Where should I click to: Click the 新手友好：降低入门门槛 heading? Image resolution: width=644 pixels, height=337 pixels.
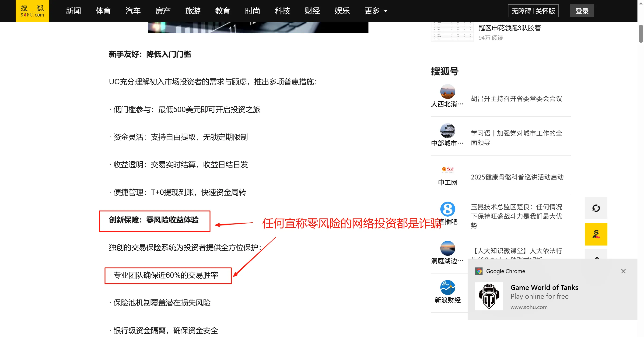click(x=150, y=54)
